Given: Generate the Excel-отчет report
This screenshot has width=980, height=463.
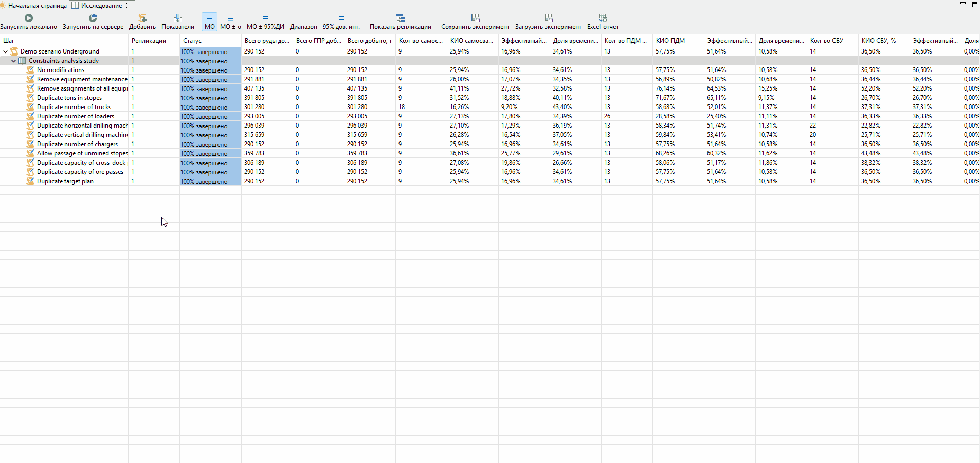Looking at the screenshot, I should (x=603, y=22).
